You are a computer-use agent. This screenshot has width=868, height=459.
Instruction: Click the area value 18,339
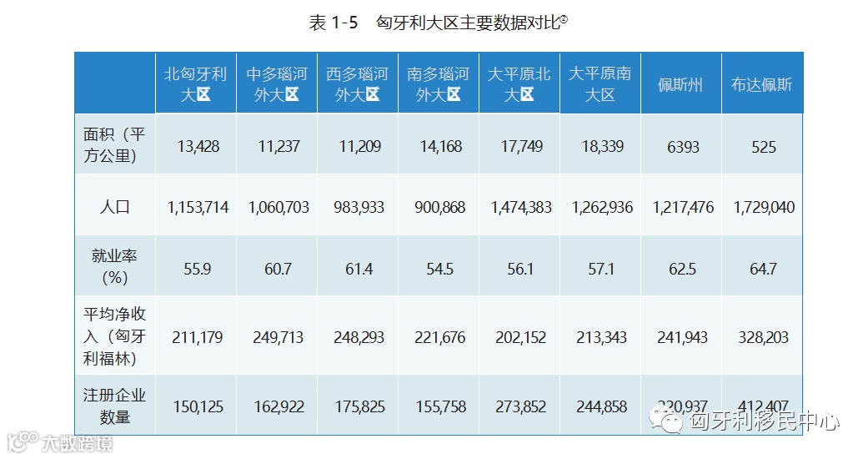click(602, 146)
